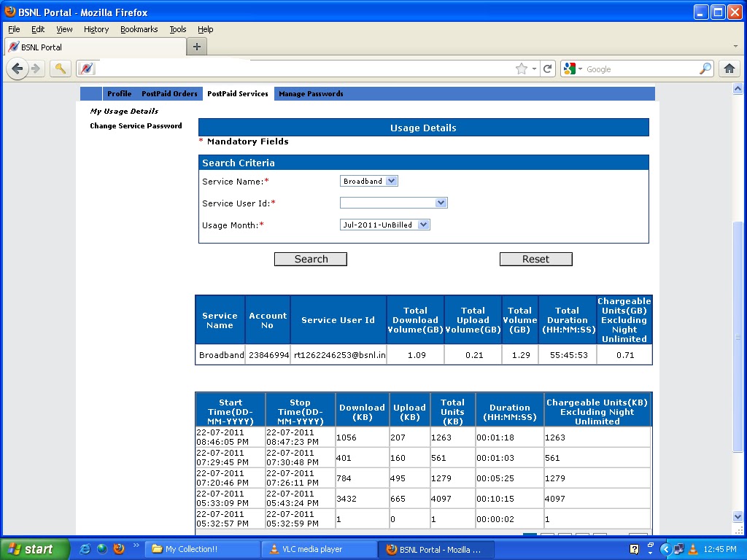Open the View menu
The image size is (747, 560).
tap(64, 29)
